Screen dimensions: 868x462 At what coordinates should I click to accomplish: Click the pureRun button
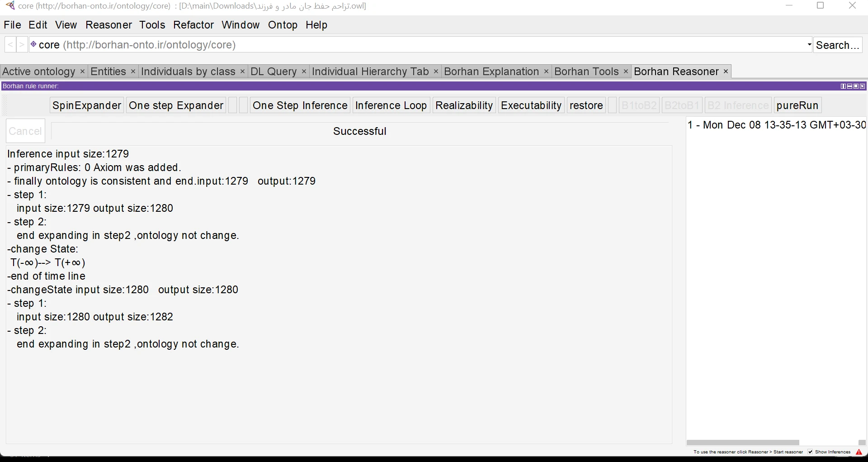pos(797,105)
